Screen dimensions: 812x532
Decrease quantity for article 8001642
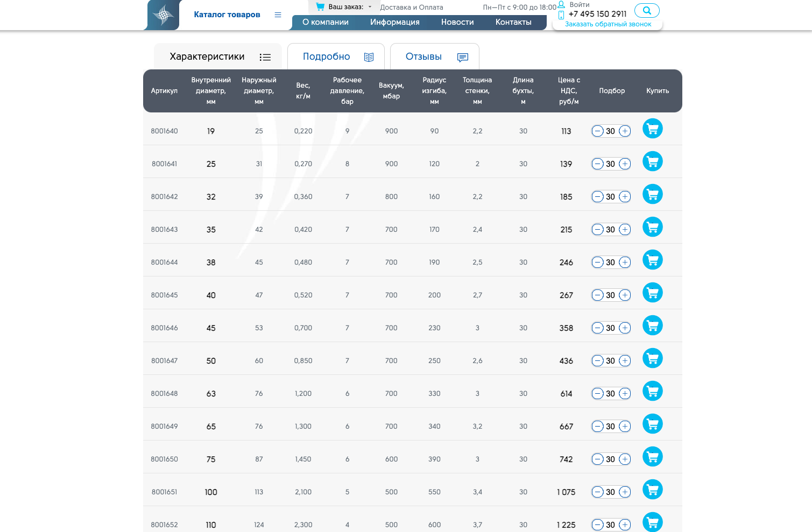(x=597, y=197)
